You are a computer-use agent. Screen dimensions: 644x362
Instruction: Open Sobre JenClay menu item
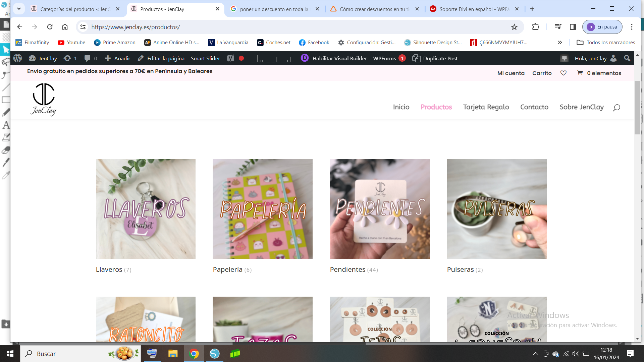(x=581, y=107)
